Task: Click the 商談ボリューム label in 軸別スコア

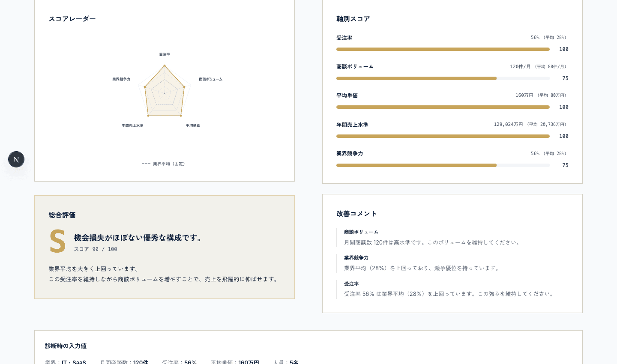Action: tap(355, 67)
